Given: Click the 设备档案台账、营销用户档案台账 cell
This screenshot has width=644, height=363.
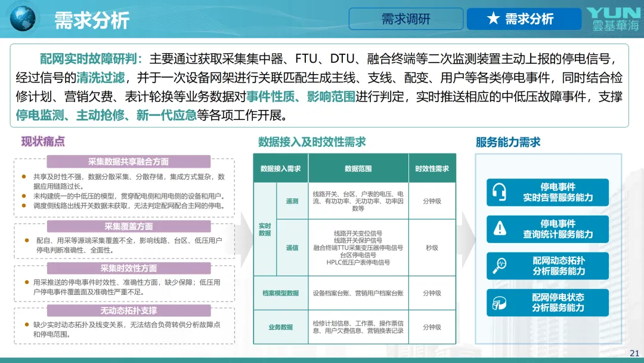Looking at the screenshot, I should 358,293.
